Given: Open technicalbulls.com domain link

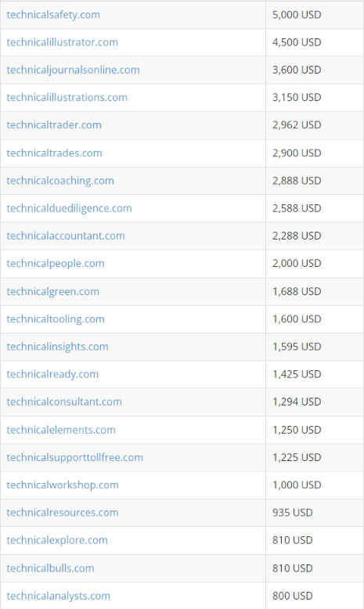Looking at the screenshot, I should click(51, 568).
